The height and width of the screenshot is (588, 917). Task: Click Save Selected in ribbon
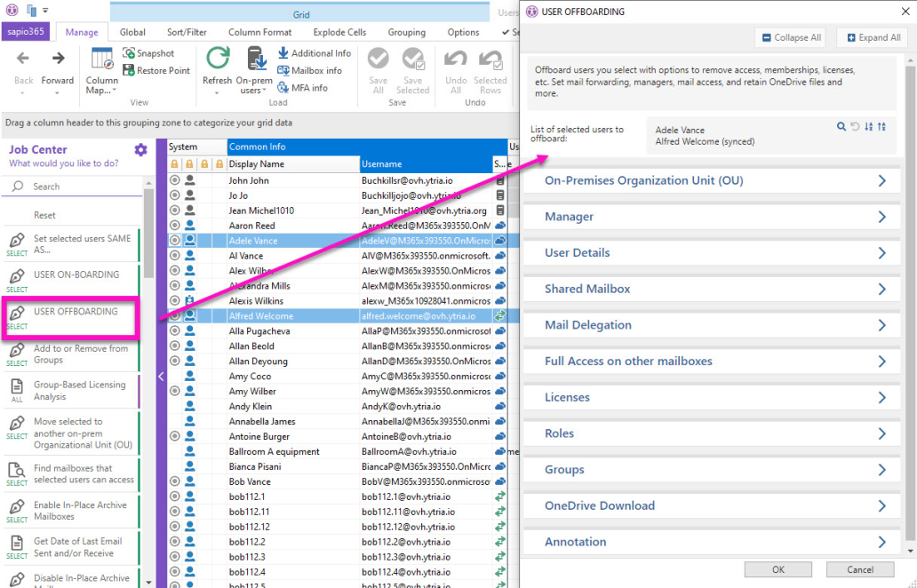(412, 71)
